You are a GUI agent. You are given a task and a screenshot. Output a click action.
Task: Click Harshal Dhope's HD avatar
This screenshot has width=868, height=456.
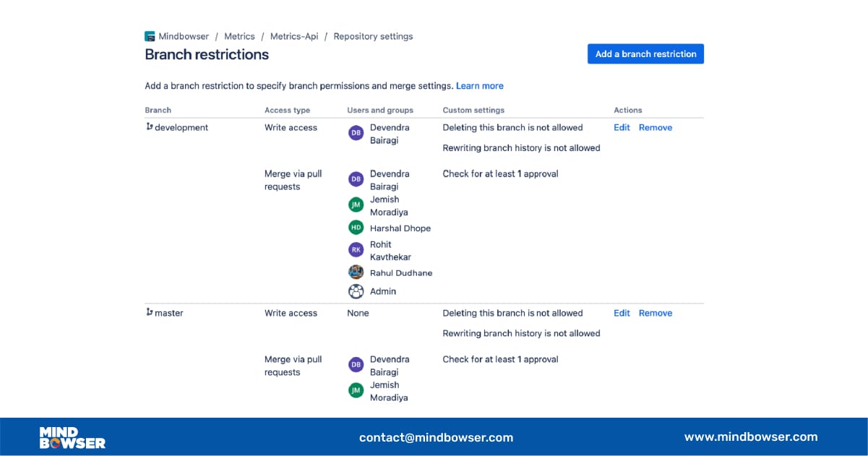pos(356,228)
